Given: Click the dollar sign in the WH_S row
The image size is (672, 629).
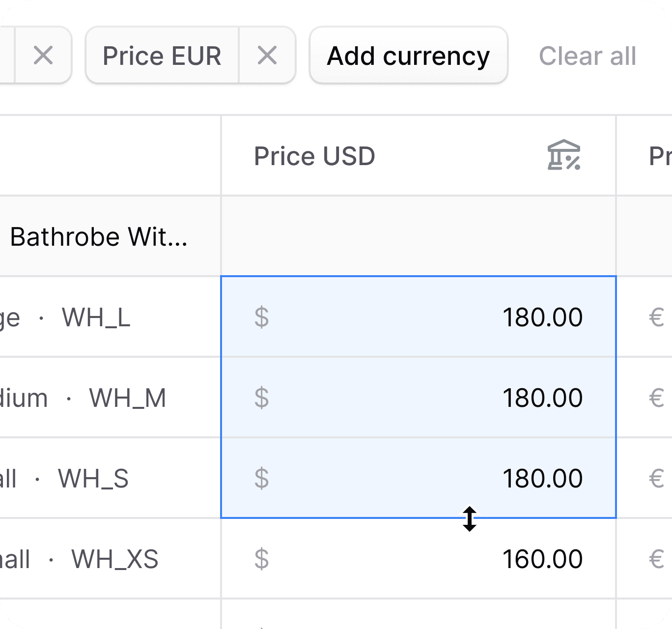Looking at the screenshot, I should point(262,478).
